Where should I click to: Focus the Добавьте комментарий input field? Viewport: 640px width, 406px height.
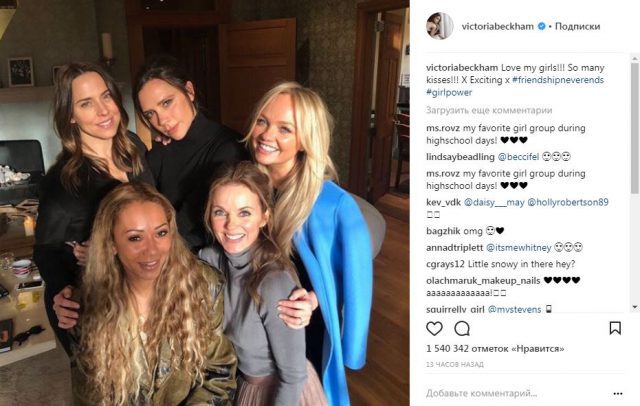[482, 394]
